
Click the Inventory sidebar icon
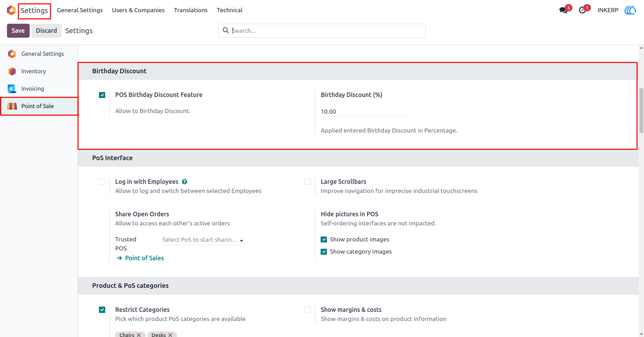pyautogui.click(x=12, y=71)
